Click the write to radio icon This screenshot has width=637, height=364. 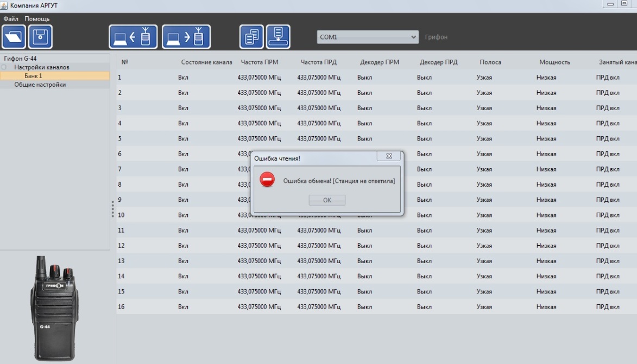186,37
